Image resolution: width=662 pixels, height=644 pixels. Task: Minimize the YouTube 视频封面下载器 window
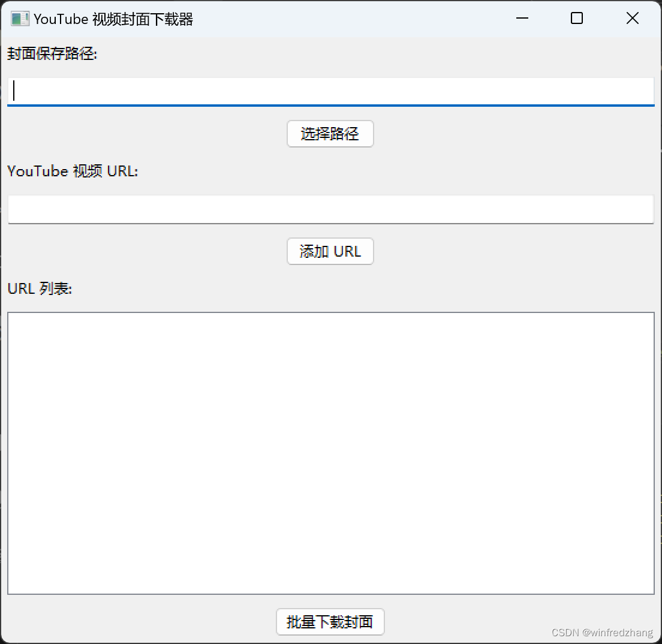coord(522,18)
